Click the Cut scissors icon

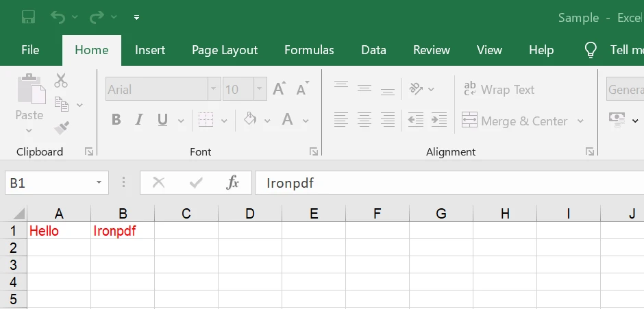pyautogui.click(x=61, y=81)
